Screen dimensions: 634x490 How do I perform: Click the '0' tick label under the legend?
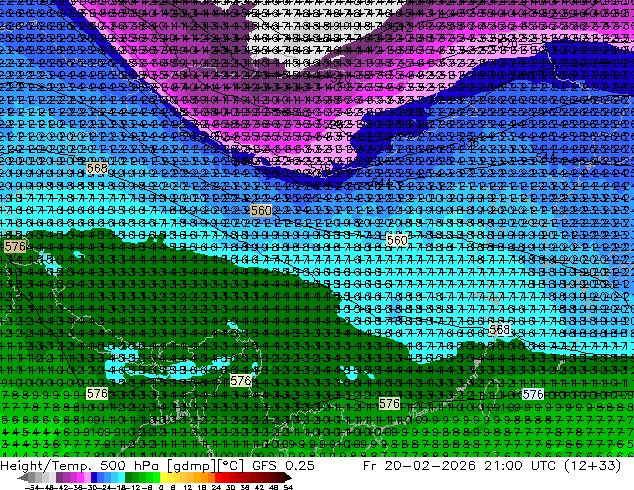tap(161, 487)
